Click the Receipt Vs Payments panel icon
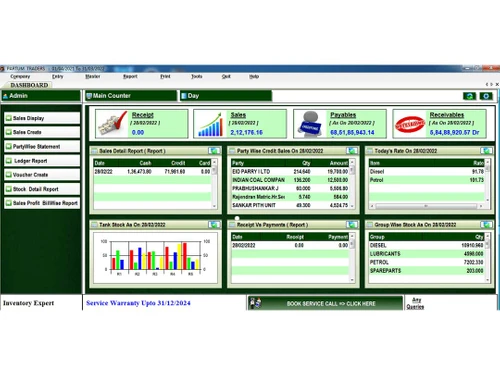 pyautogui.click(x=232, y=225)
